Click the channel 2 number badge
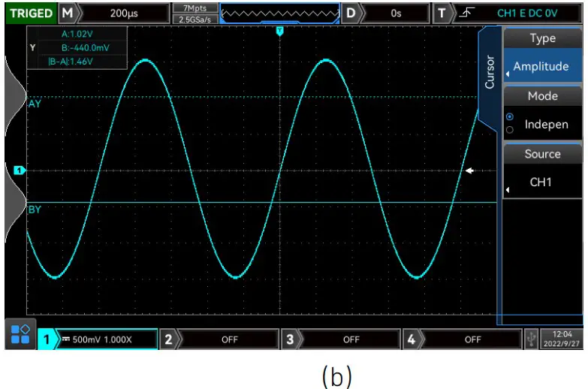The image size is (588, 389). coord(168,339)
